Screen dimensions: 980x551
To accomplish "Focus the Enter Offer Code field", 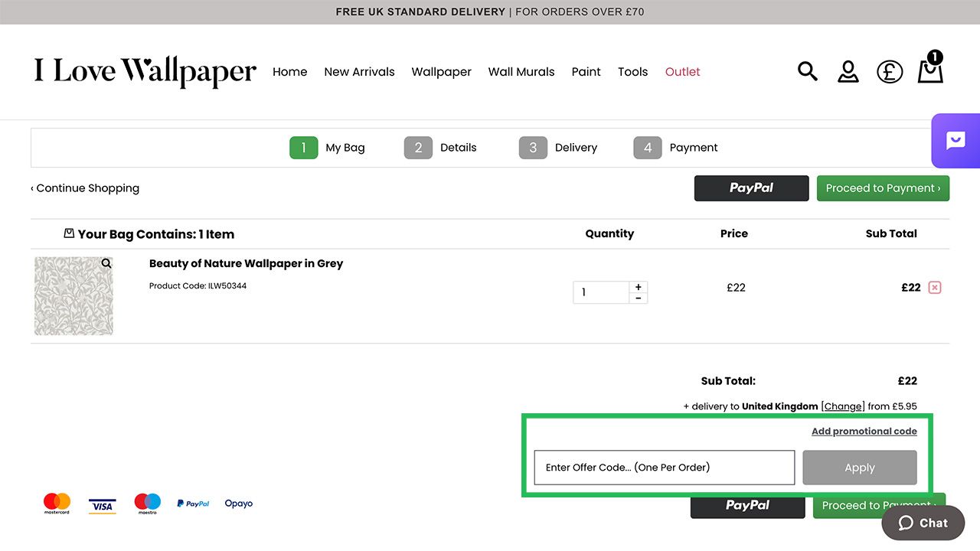I will pyautogui.click(x=665, y=468).
